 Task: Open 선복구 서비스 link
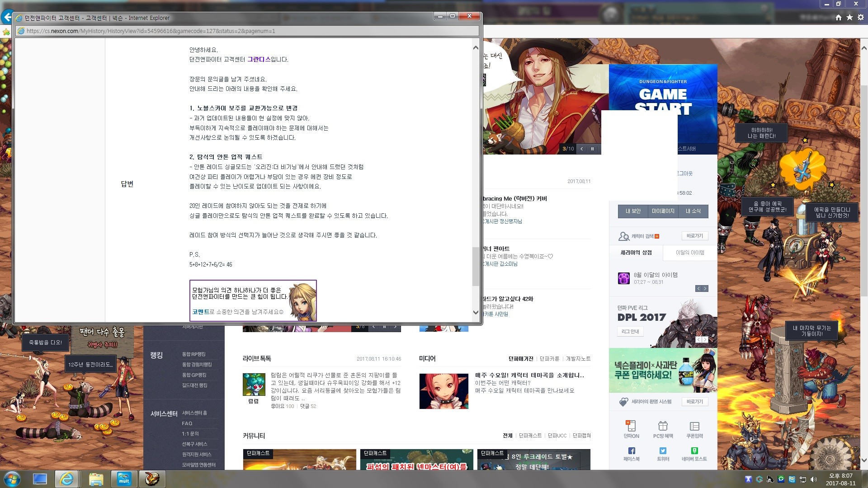coord(194,444)
